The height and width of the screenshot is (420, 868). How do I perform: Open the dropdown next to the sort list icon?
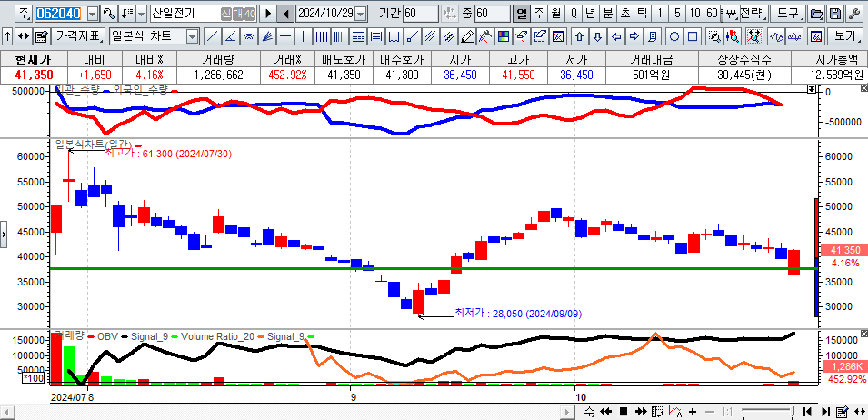[141, 14]
